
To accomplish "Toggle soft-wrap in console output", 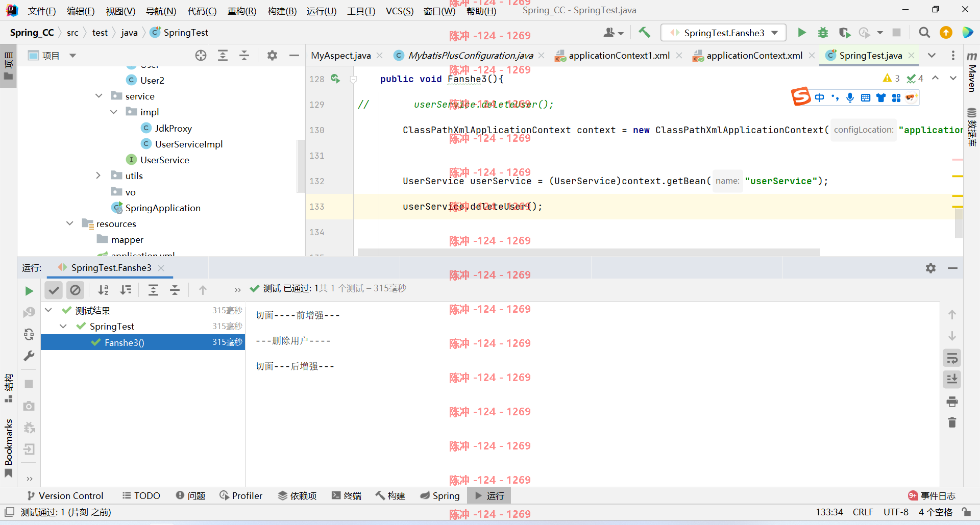I will pos(952,358).
